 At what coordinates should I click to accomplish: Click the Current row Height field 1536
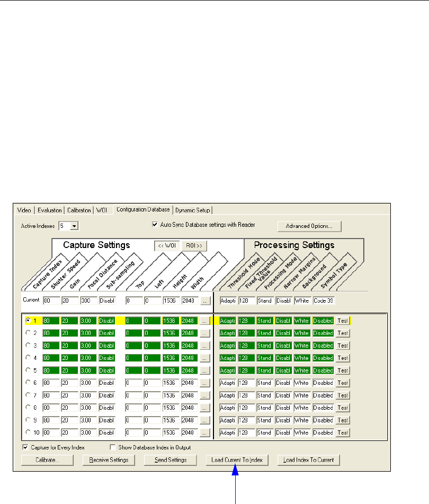coord(171,301)
